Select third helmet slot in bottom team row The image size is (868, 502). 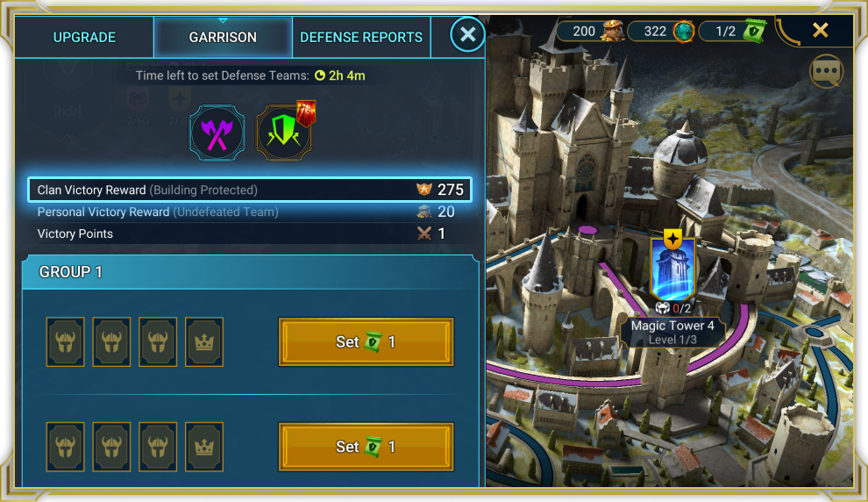coord(158,447)
